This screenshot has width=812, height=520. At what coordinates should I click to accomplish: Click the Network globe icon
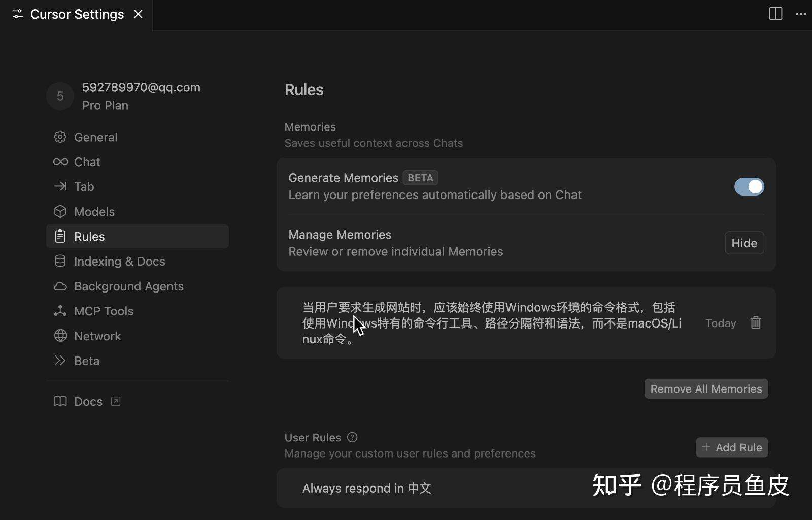coord(60,336)
